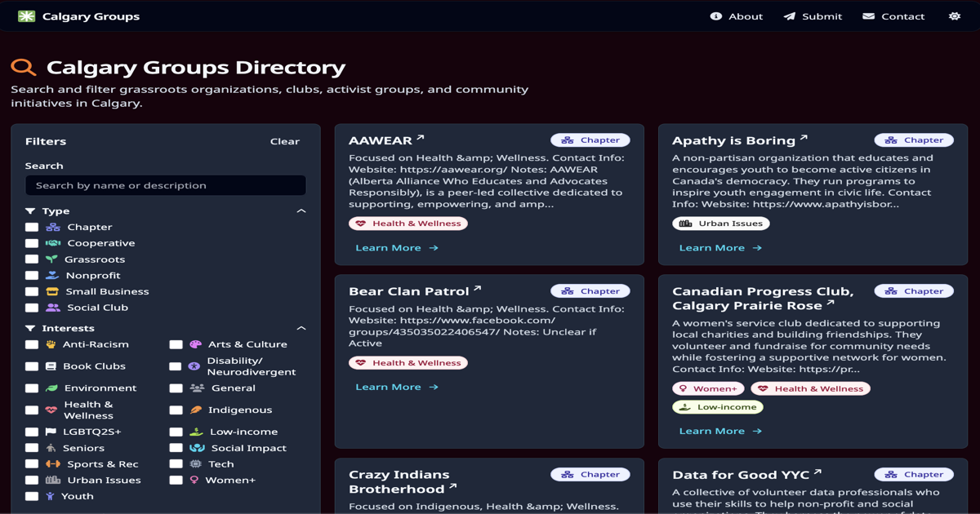980x514 pixels.
Task: Click the Calgary Groups logo icon
Action: pyautogui.click(x=27, y=16)
